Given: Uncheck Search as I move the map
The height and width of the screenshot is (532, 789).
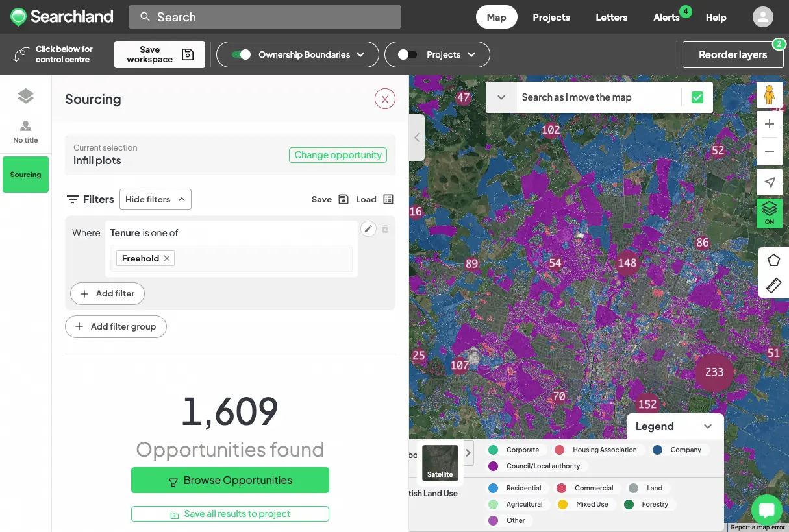Looking at the screenshot, I should coord(697,96).
